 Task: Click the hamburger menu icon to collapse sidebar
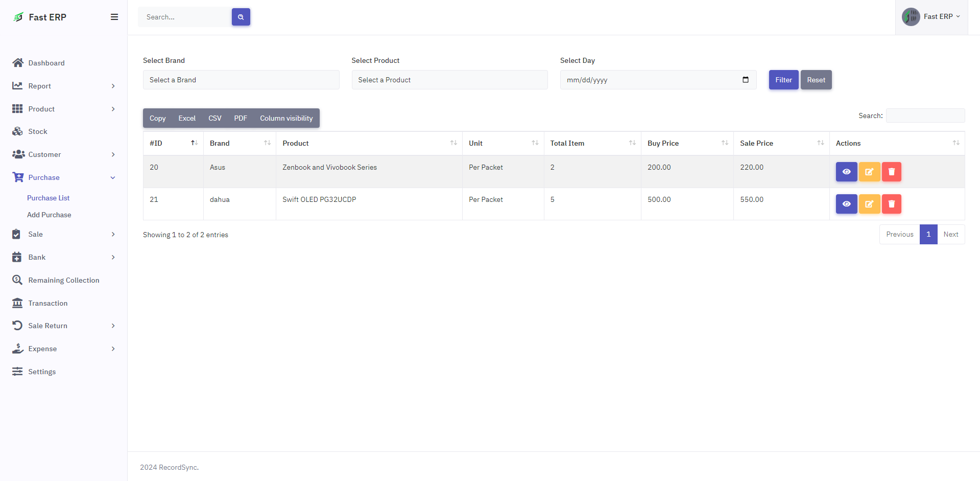point(114,17)
